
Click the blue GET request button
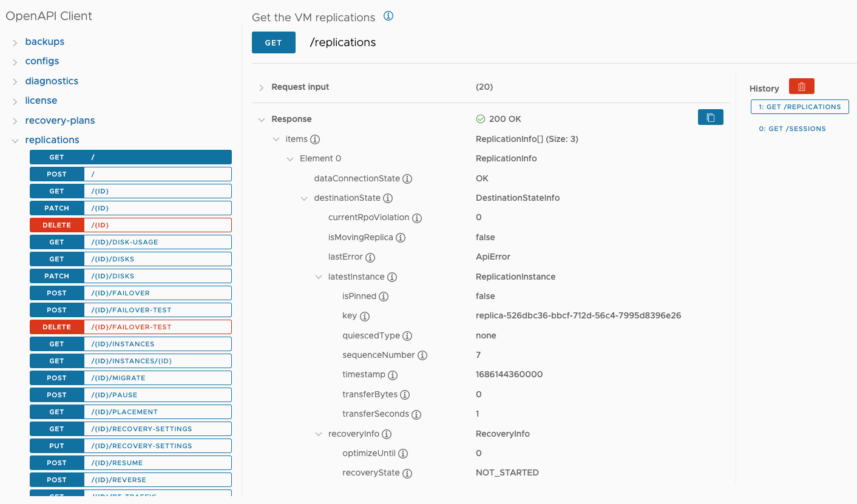[x=274, y=42]
